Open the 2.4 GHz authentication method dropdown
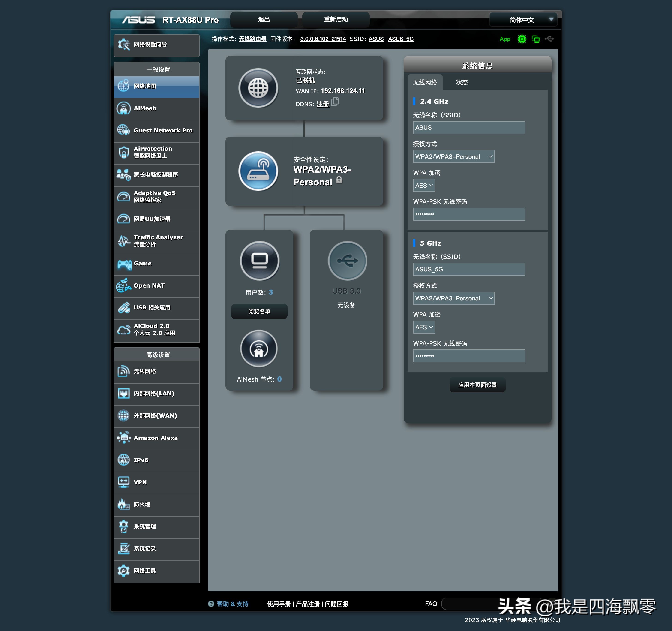Screen dimensions: 672x631 (x=454, y=156)
